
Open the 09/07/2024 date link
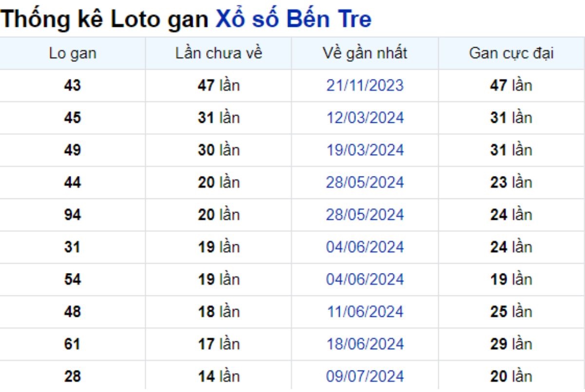tap(365, 376)
